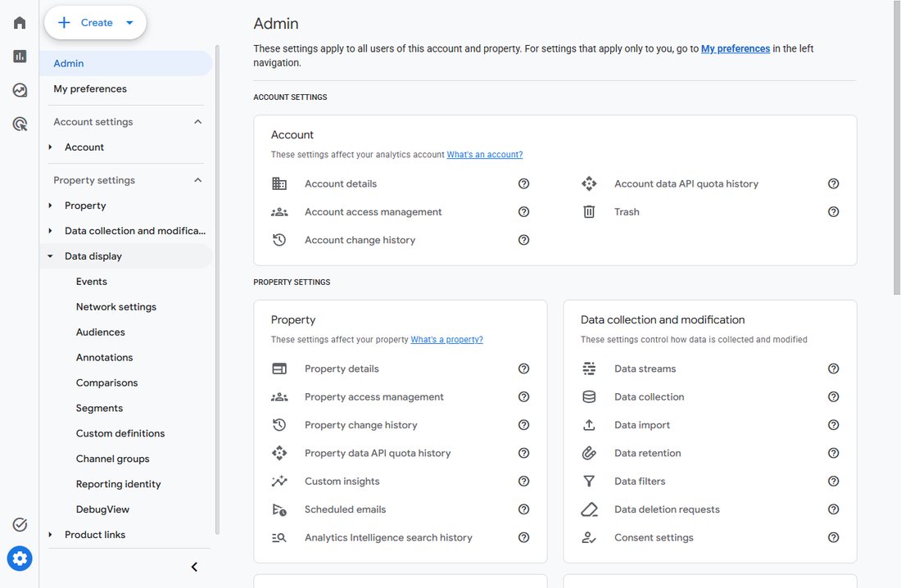Viewport: 901px width, 588px height.
Task: Click the Trash bin icon
Action: click(x=589, y=211)
